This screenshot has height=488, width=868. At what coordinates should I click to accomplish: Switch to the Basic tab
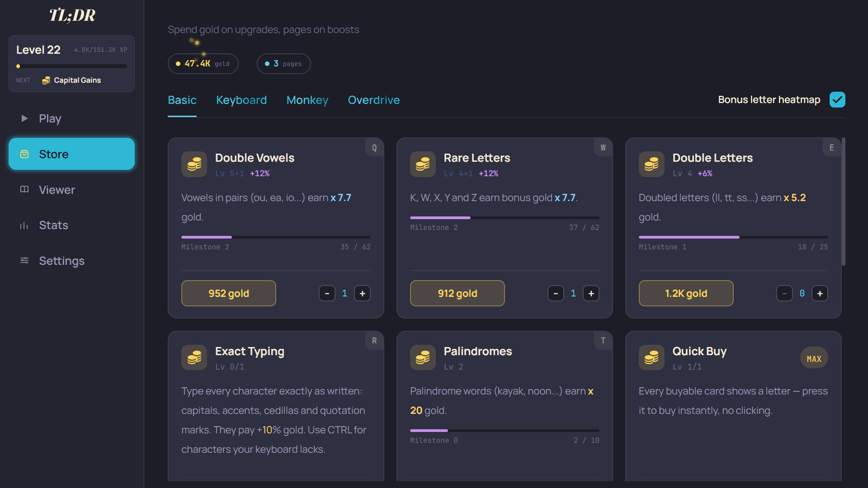(x=182, y=100)
